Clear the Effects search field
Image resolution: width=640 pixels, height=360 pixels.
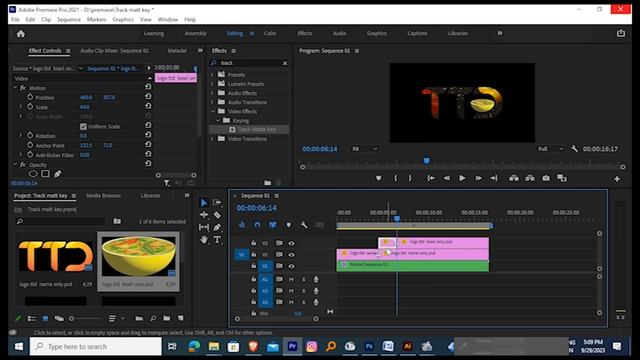click(x=285, y=63)
